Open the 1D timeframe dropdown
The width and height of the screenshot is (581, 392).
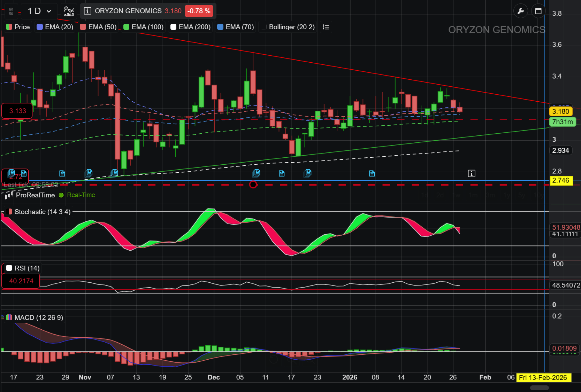[39, 11]
